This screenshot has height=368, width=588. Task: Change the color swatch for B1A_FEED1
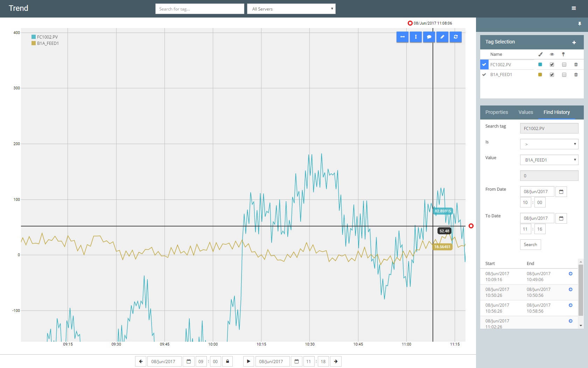click(540, 75)
